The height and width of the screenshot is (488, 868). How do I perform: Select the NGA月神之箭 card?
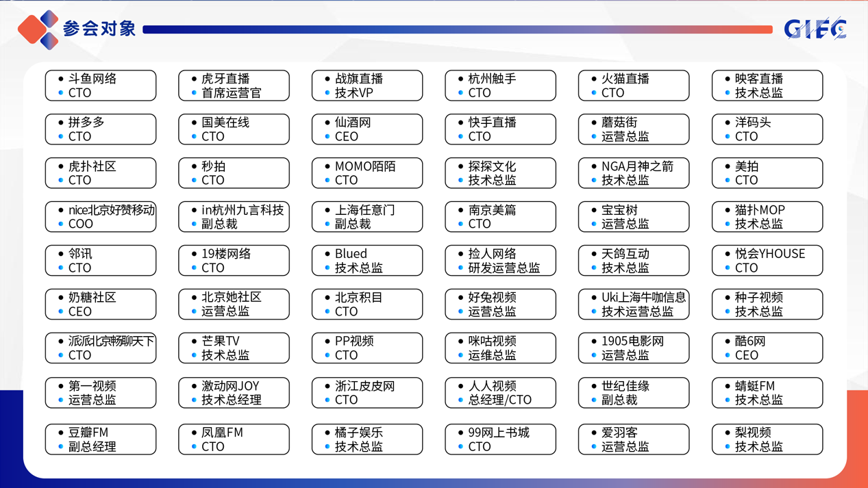pyautogui.click(x=634, y=173)
